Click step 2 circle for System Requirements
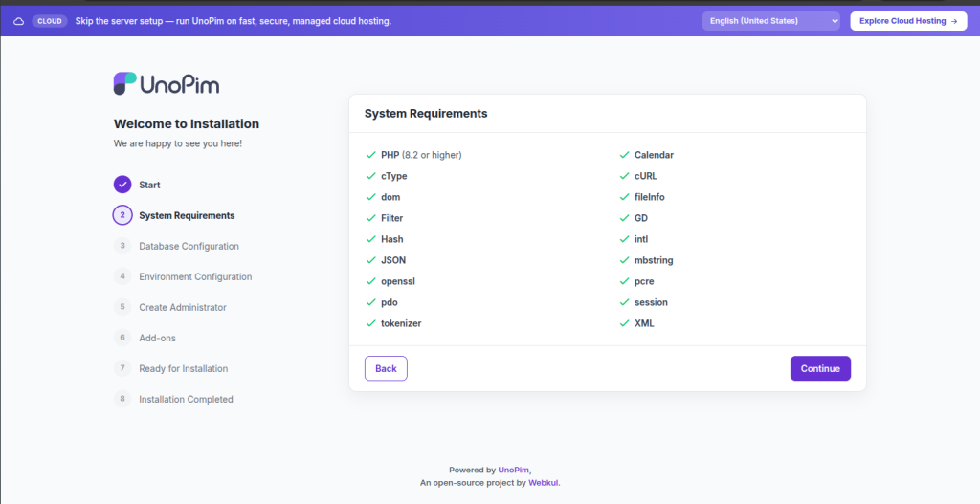 click(122, 215)
